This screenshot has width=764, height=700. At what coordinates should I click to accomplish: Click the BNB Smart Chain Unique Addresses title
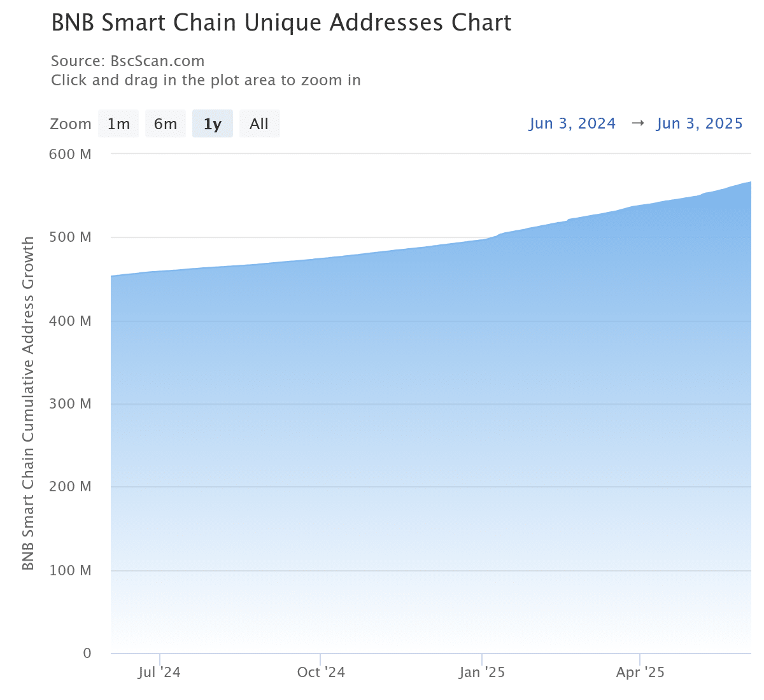coord(281,23)
